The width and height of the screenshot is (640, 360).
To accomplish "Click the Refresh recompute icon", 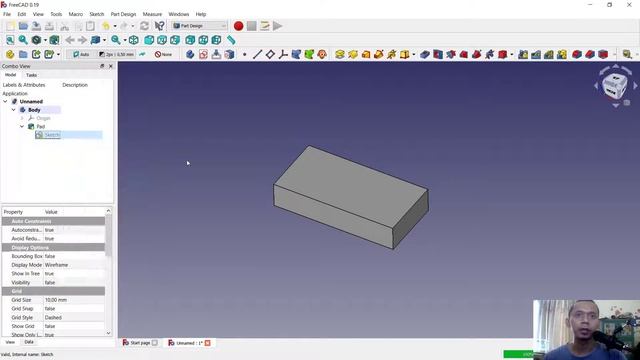I will (x=144, y=26).
